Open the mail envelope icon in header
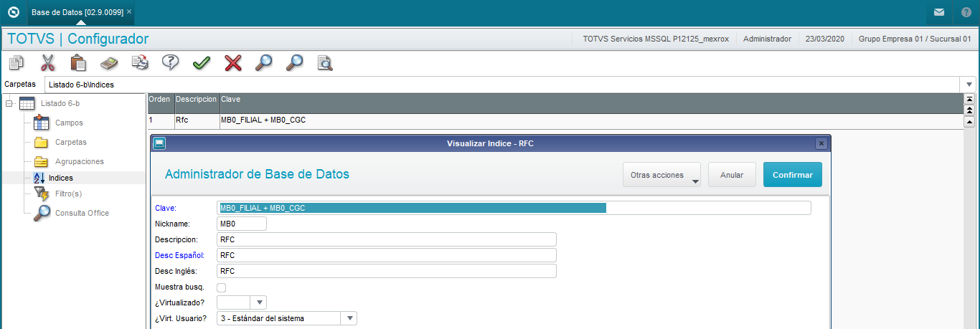Screen dimensions: 980x329 (x=938, y=12)
